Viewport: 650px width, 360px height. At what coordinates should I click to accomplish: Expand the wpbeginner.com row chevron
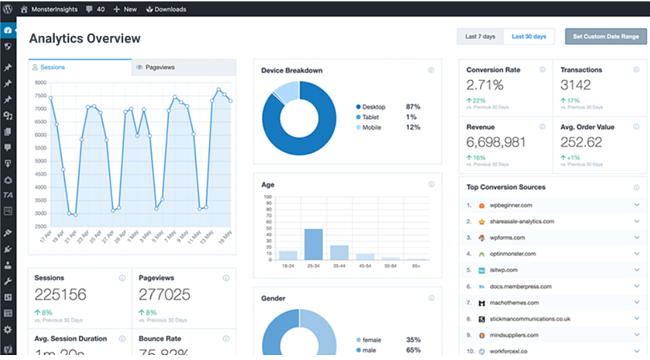637,205
